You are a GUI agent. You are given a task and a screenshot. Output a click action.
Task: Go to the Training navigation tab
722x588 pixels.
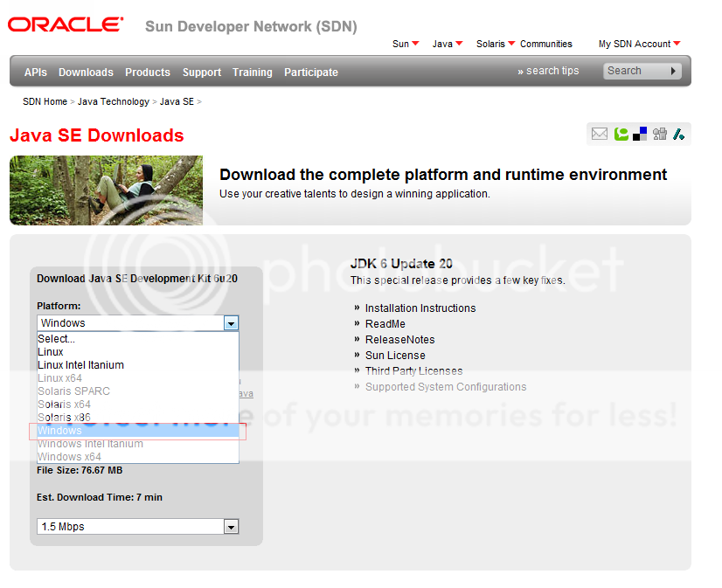coord(252,73)
